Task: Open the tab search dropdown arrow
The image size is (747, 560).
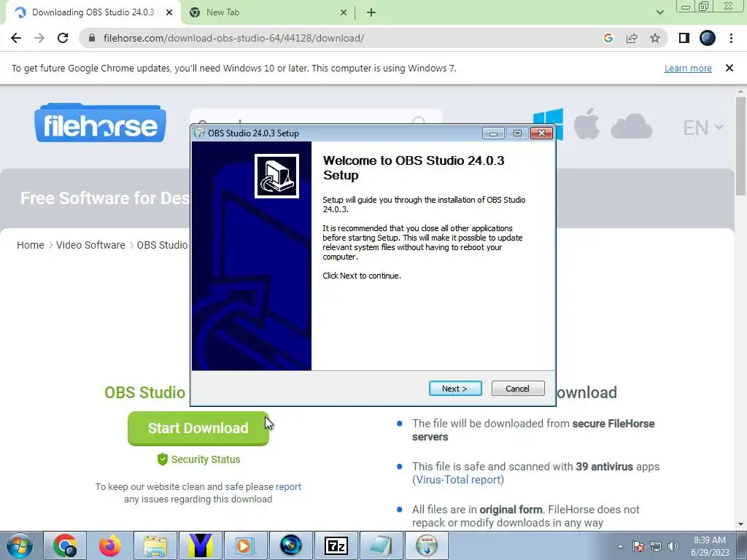Action: (659, 12)
